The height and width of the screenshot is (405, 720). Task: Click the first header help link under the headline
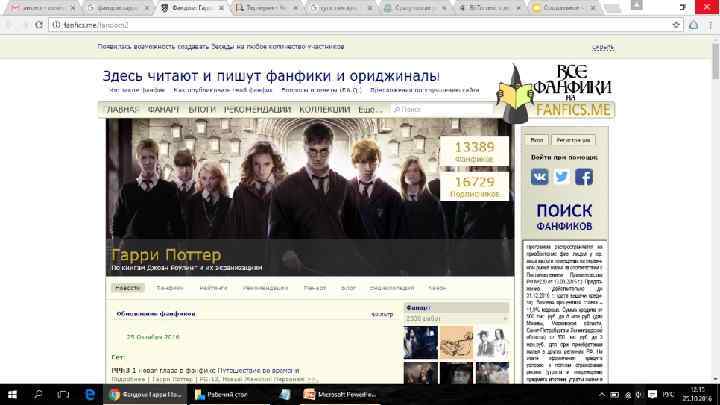(137, 90)
